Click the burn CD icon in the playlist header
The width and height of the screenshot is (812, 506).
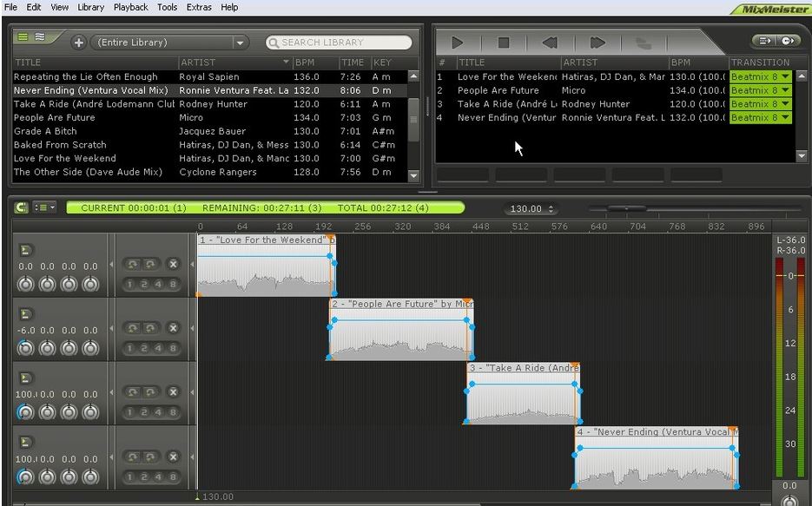(787, 40)
